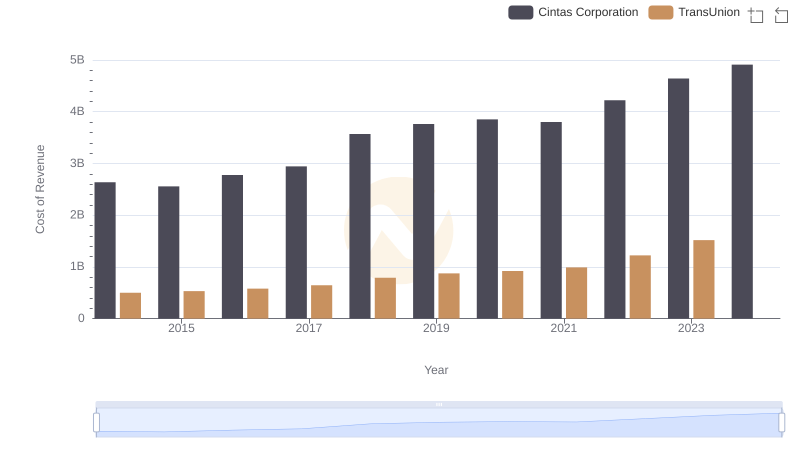Click the center grip atop the range scrollbar
Image resolution: width=800 pixels, height=461 pixels.
coord(439,405)
